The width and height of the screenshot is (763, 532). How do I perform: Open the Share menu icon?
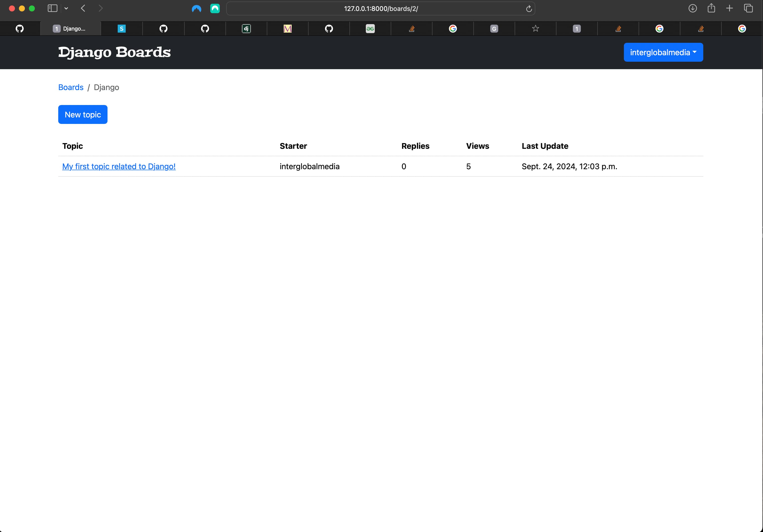711,8
